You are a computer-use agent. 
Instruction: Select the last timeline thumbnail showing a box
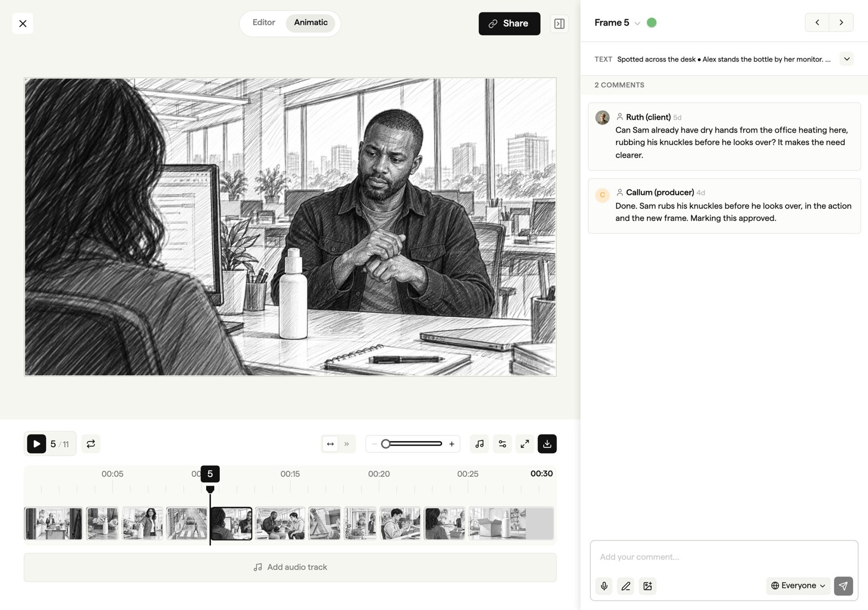511,524
